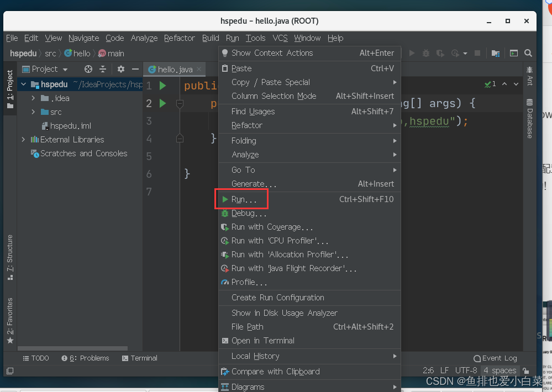Open Copy / Paste Special submenu
The image size is (552, 392).
point(309,82)
